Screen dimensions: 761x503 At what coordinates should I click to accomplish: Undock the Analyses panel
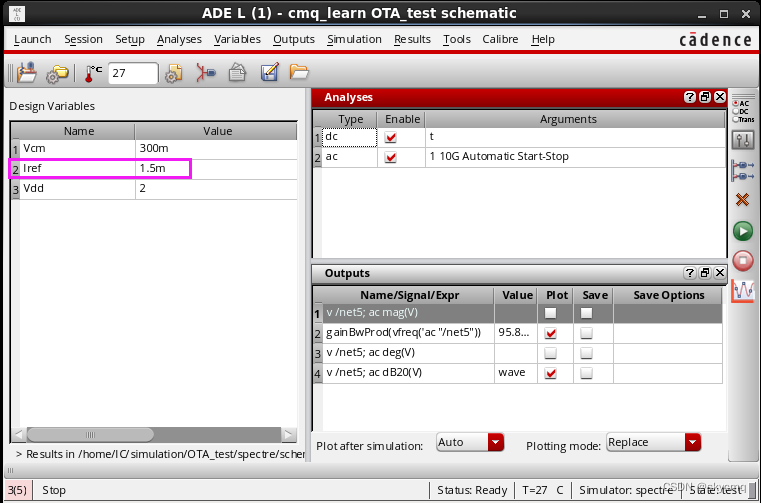(705, 97)
